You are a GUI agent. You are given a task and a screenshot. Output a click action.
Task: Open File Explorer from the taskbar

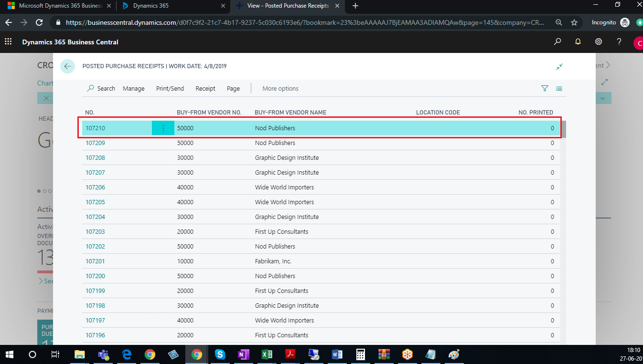point(80,354)
